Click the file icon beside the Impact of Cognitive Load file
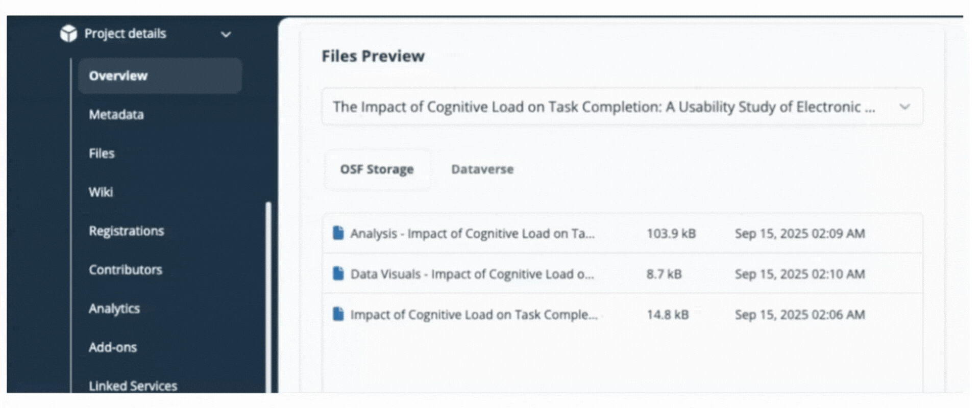980x408 pixels. 338,314
